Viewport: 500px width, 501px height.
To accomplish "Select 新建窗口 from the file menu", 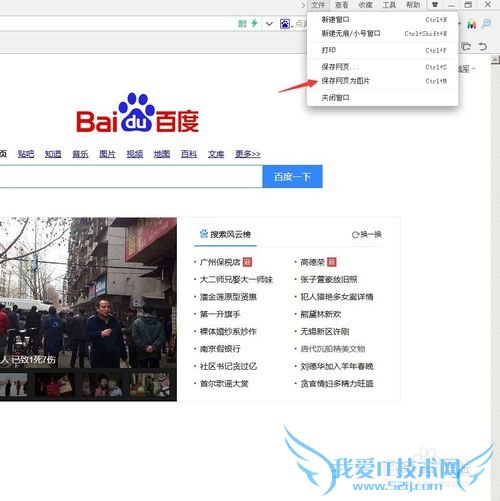I will pos(383,20).
